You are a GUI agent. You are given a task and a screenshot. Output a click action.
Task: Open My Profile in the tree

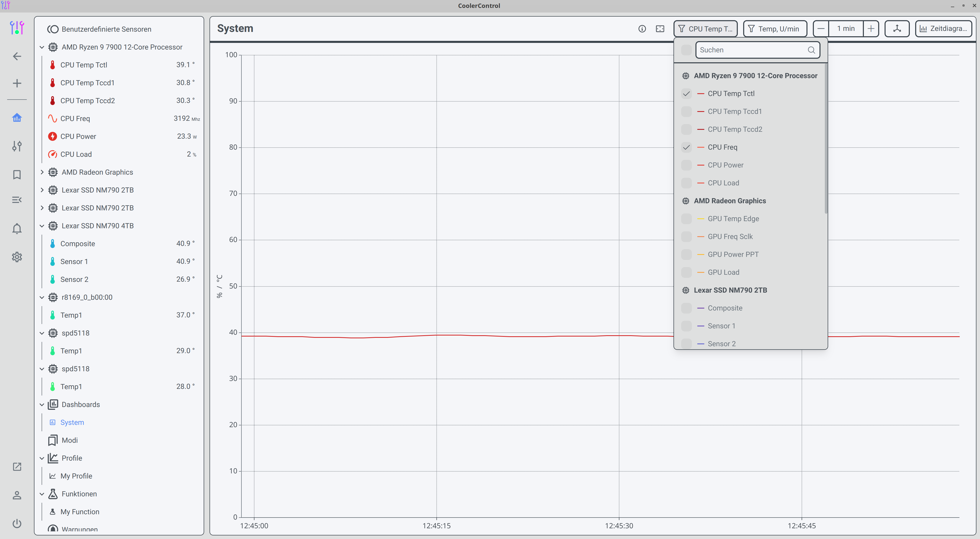click(x=76, y=476)
